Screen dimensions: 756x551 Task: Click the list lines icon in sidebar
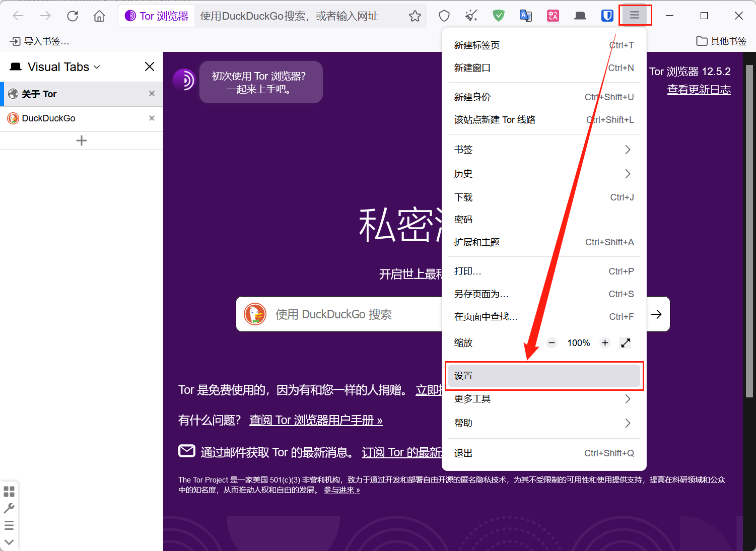[9, 525]
